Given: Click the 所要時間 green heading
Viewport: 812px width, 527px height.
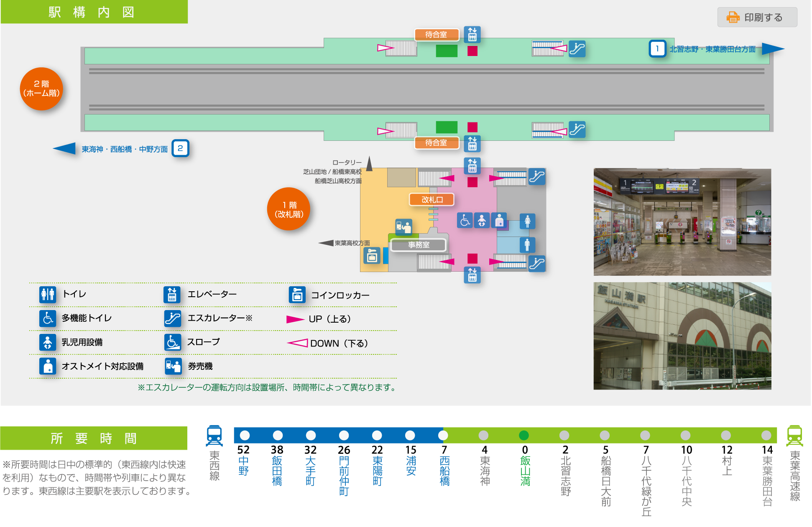Looking at the screenshot, I should point(94,438).
